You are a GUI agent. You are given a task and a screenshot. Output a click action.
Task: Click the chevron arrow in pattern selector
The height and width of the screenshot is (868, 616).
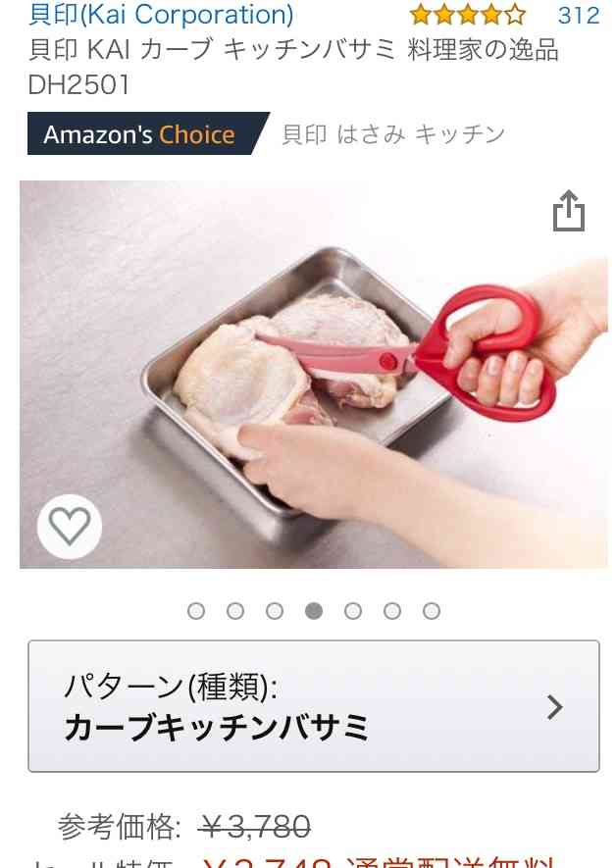click(554, 707)
